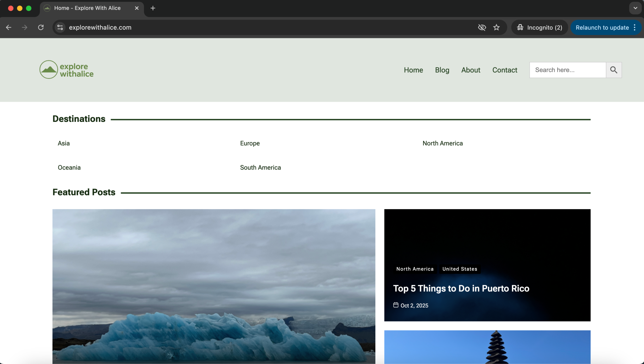
Task: Click the Incognito profile button
Action: 540,27
